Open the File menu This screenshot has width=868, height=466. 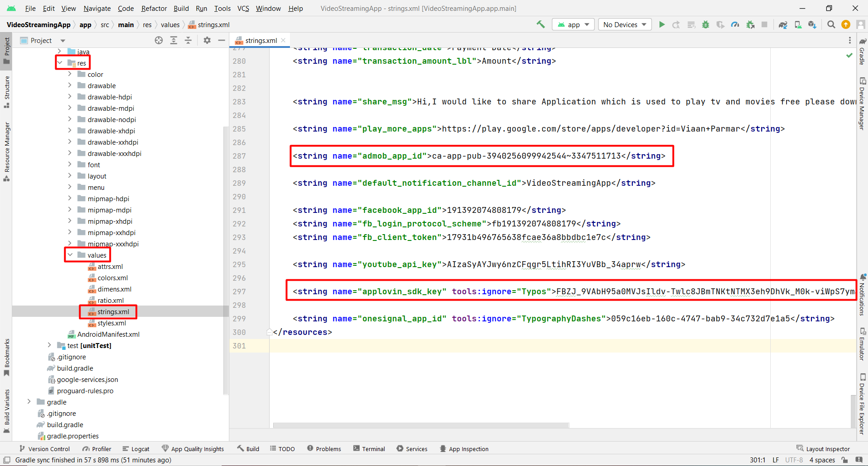pos(30,8)
